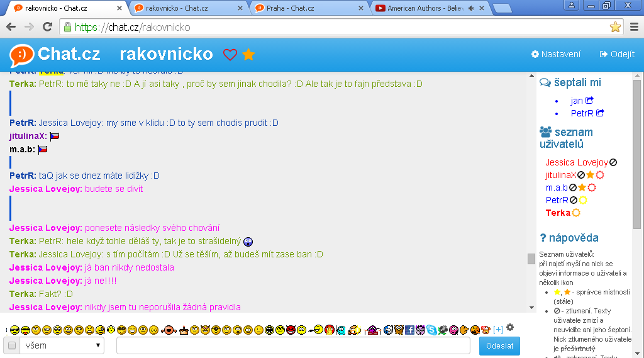The image size is (644, 358).
Task: Toggle mute icon next to m.a.b
Action: coord(572,188)
